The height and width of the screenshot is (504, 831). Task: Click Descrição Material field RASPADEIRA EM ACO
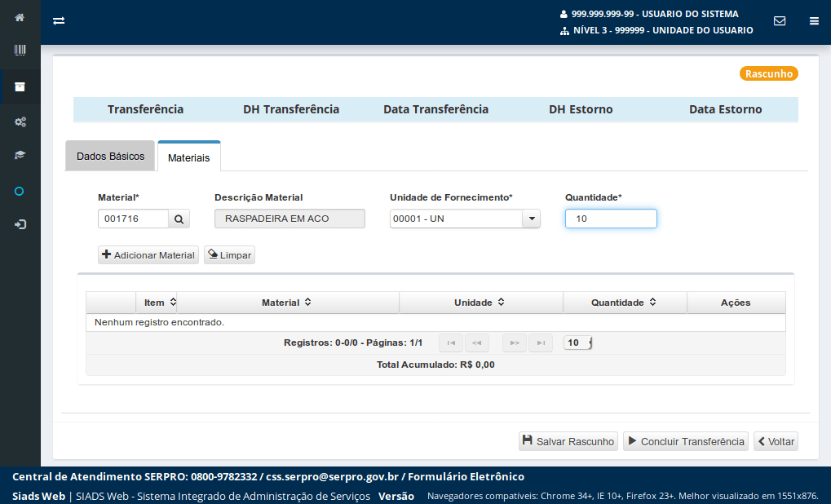pyautogui.click(x=290, y=219)
